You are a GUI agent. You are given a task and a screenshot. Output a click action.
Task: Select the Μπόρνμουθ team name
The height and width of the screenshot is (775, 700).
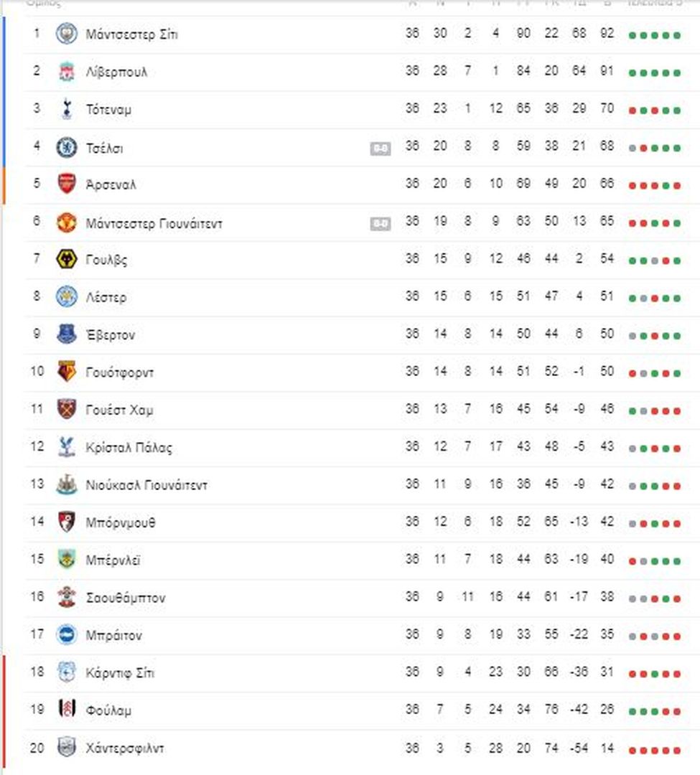pos(121,523)
